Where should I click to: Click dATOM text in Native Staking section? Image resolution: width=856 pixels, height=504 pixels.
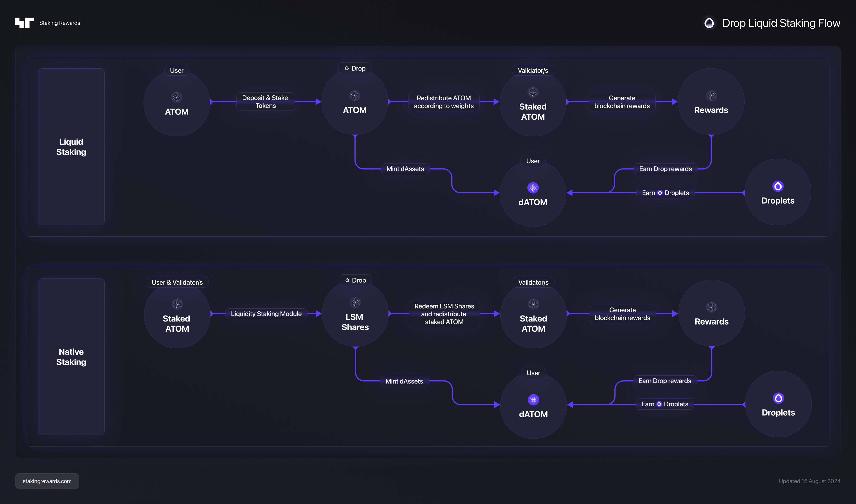pos(533,414)
